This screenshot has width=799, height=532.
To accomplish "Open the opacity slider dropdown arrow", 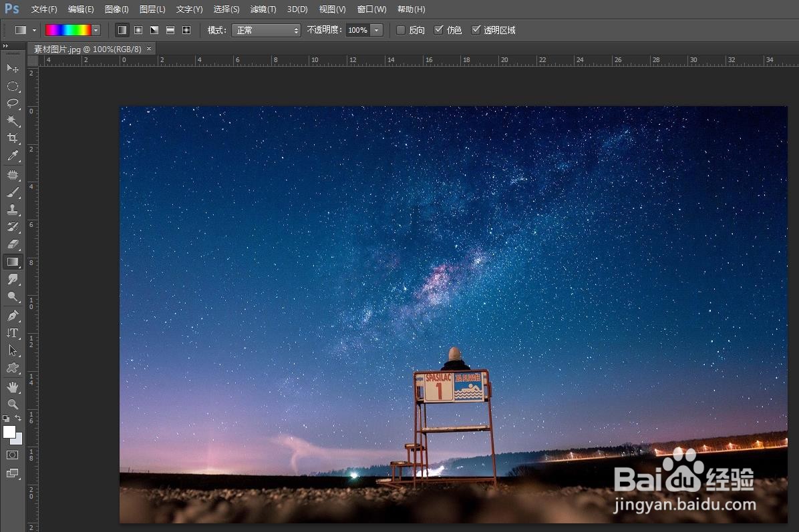I will pyautogui.click(x=377, y=30).
